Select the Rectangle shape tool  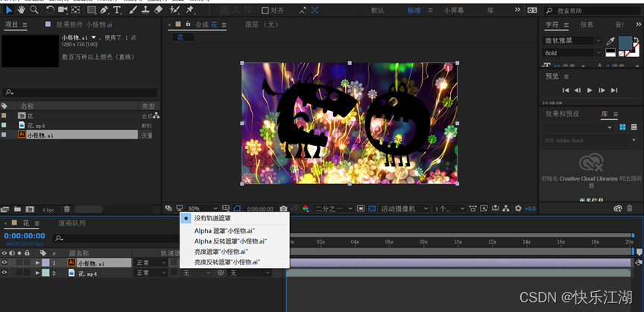(92, 10)
